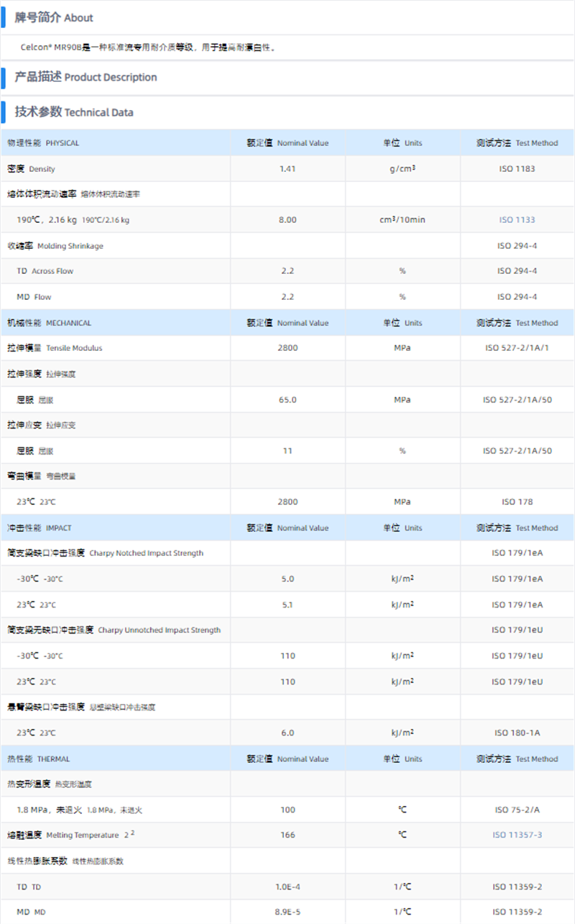Click the Celcon MR90B description text

point(148,47)
